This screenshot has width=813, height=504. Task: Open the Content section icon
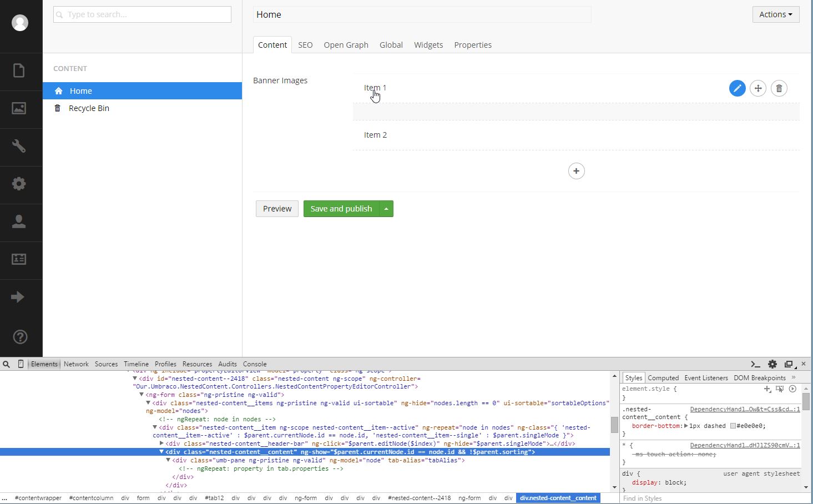pos(19,70)
